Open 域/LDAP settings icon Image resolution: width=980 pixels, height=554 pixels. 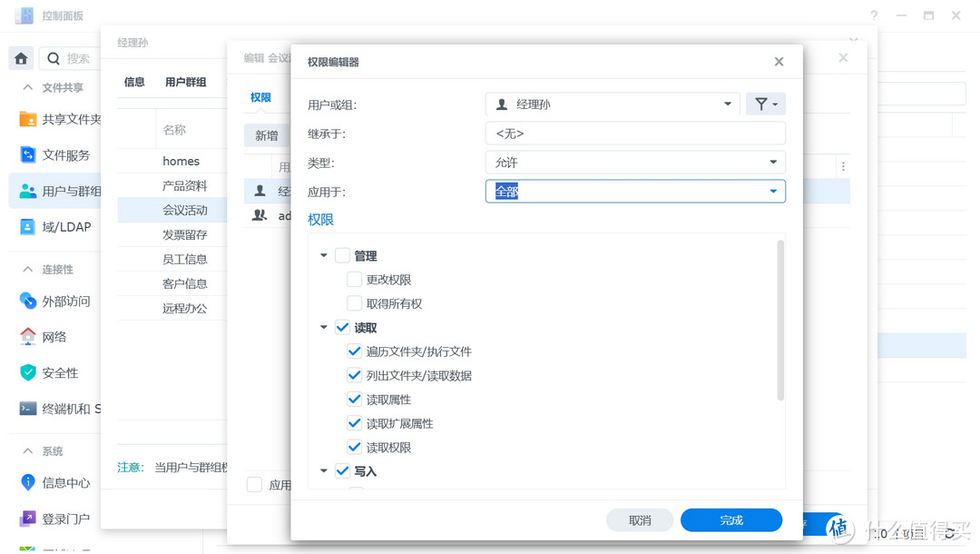(x=28, y=227)
